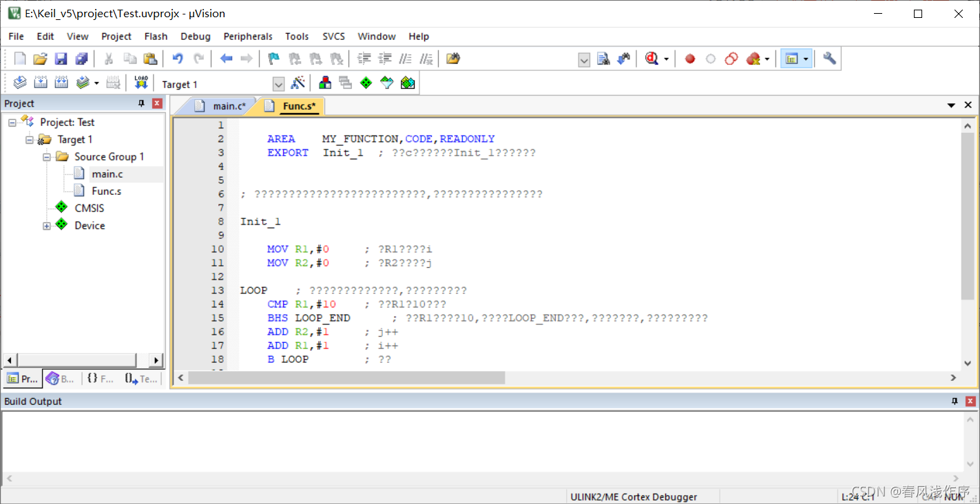Open Manage Project Items
The width and height of the screenshot is (980, 504).
coord(325,83)
